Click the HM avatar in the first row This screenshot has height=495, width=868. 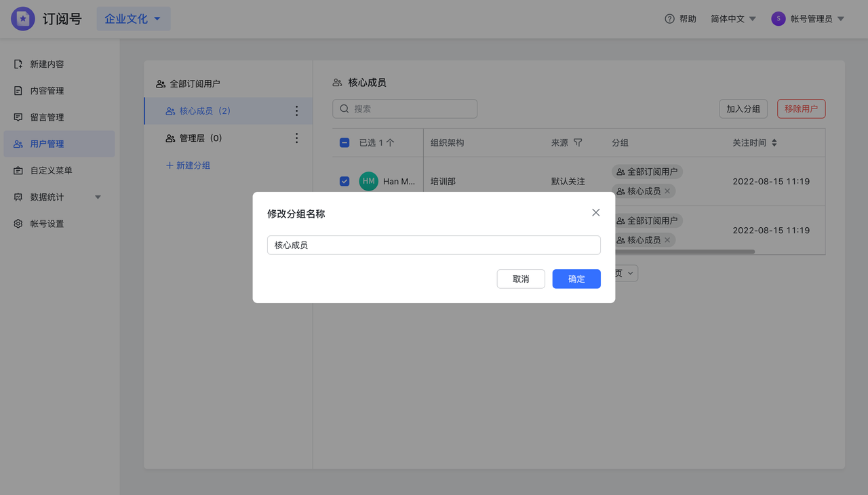pos(368,182)
